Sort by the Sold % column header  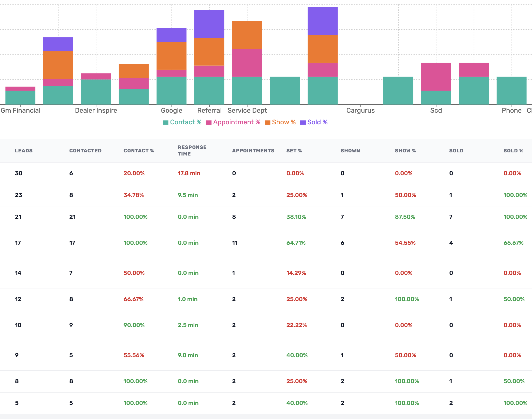[x=513, y=151]
